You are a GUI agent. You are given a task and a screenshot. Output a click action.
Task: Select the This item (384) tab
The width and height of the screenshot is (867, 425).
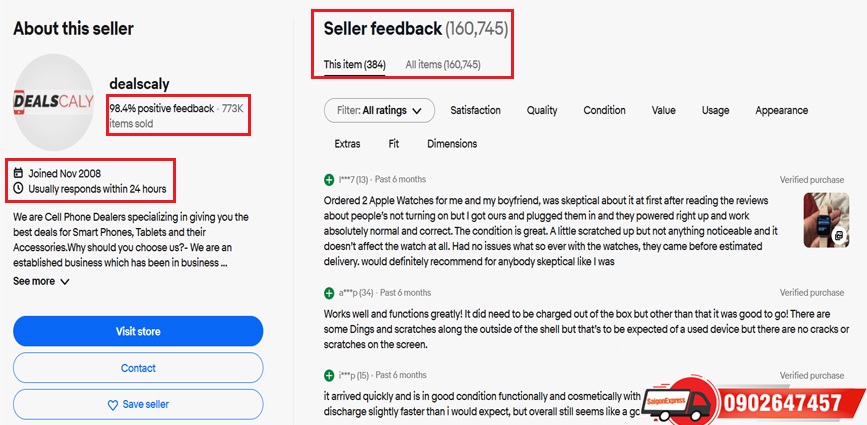[354, 65]
